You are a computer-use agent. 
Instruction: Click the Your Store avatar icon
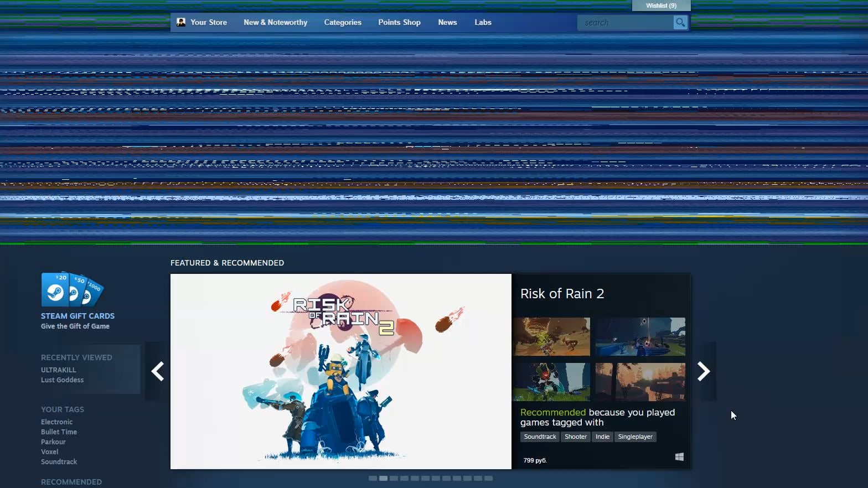181,22
